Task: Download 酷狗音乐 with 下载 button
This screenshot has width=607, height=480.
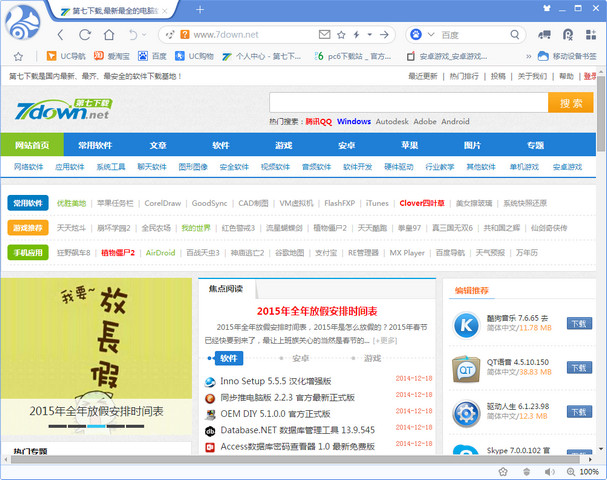Action: (579, 324)
